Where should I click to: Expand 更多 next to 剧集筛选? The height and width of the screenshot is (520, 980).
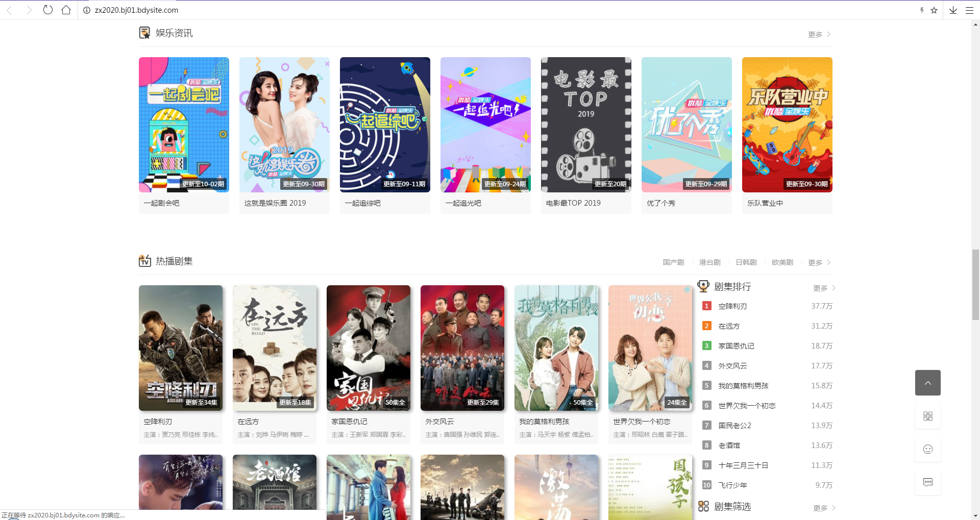pos(824,508)
